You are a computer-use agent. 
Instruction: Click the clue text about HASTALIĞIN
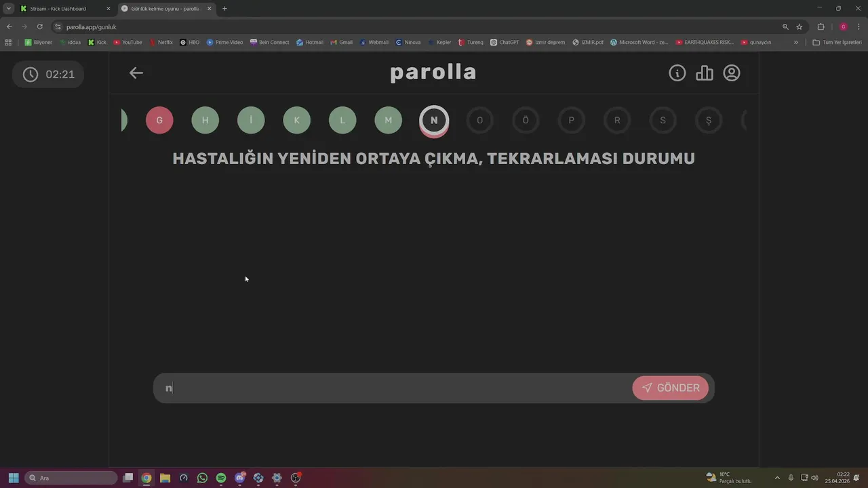click(x=433, y=159)
